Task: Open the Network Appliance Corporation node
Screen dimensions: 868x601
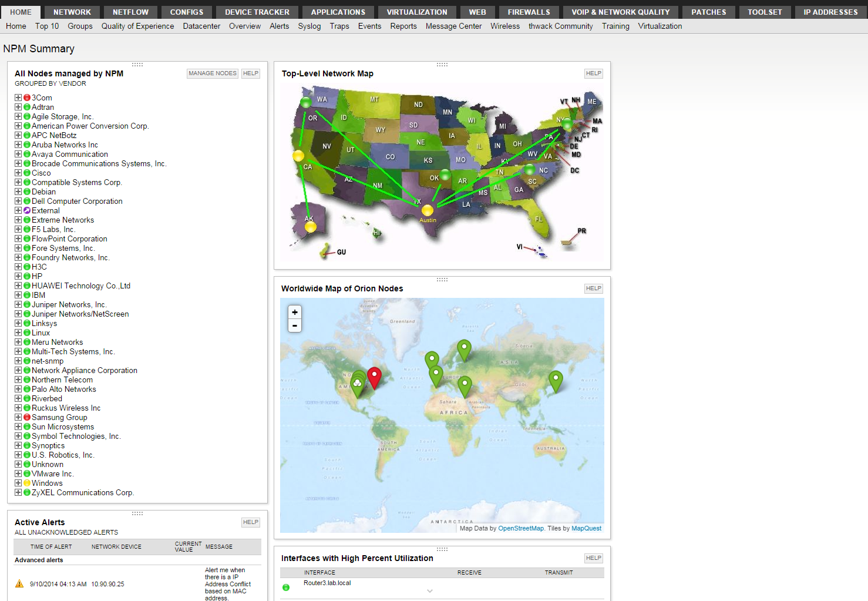Action: pos(85,371)
